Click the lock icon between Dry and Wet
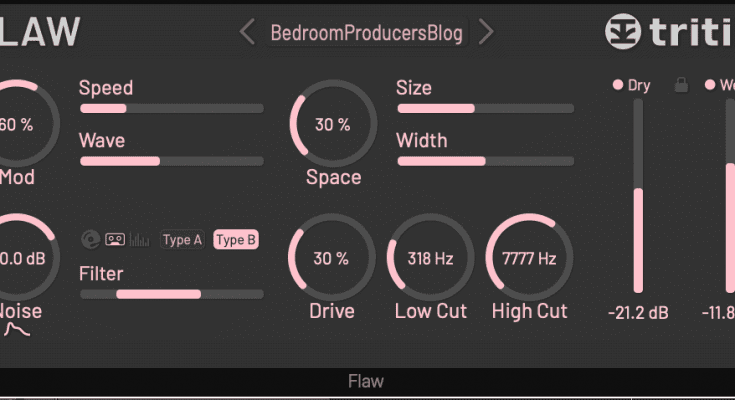This screenshot has width=735, height=400. 681,85
